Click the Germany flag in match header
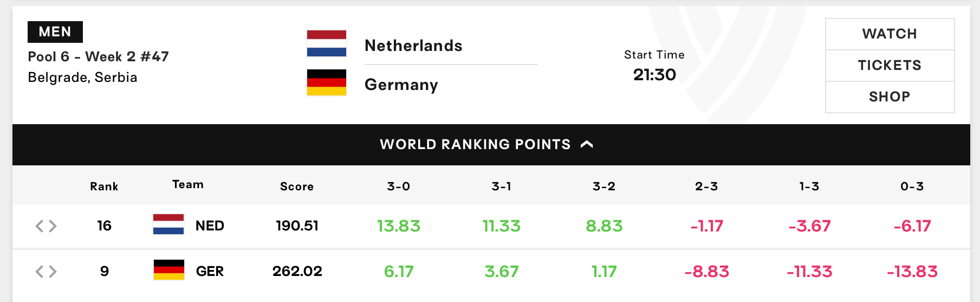This screenshot has width=980, height=302. pos(327,82)
